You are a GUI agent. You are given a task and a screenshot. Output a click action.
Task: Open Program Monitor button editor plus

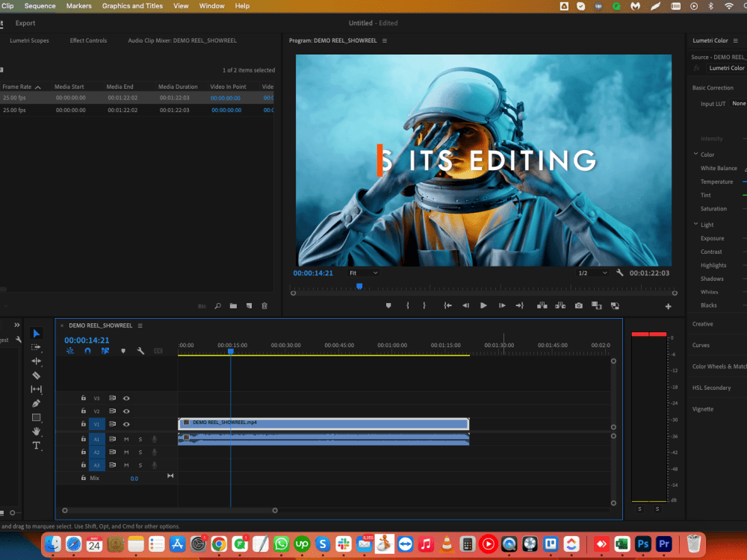[x=668, y=307]
